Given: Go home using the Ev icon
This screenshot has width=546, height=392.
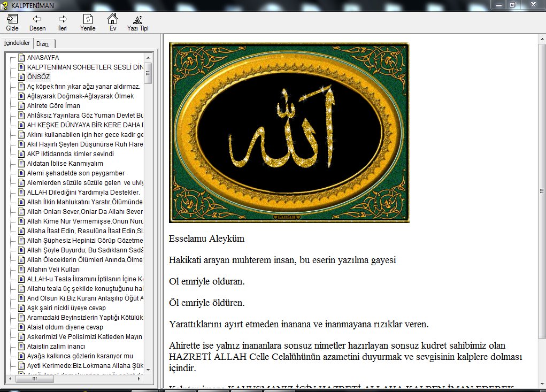Looking at the screenshot, I should [113, 19].
